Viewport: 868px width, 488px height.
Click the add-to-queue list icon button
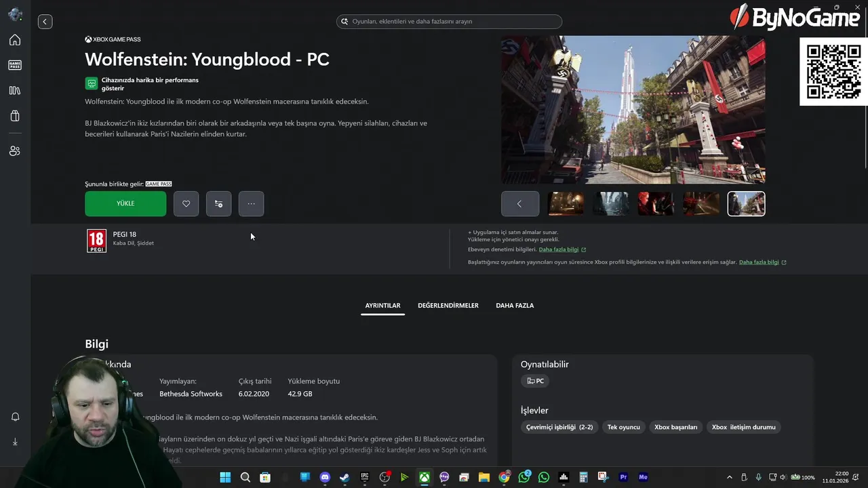218,203
